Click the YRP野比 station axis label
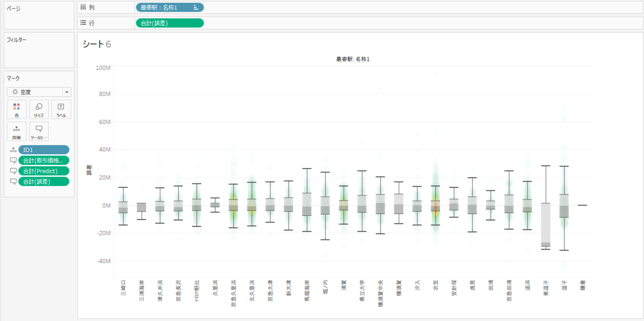 pos(196,290)
